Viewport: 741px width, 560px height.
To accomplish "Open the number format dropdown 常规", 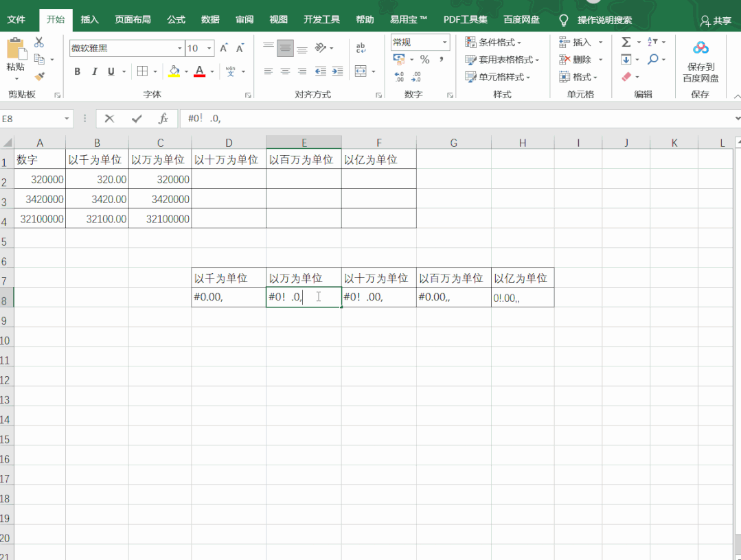I will (445, 42).
